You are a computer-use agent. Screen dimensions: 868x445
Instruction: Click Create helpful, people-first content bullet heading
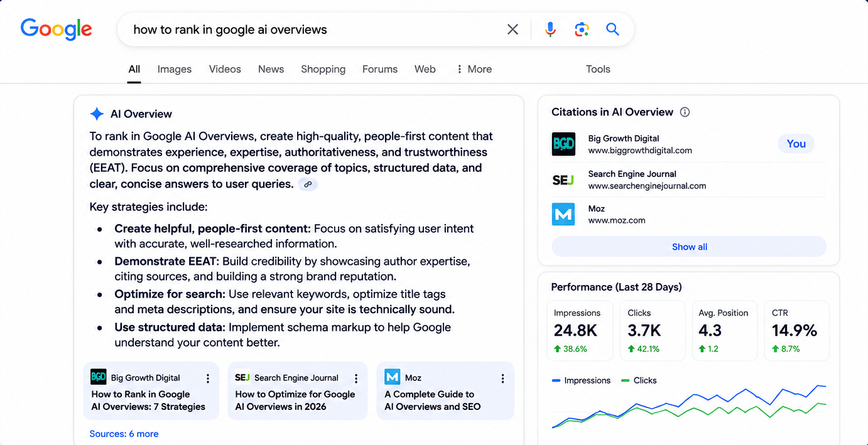coord(212,228)
